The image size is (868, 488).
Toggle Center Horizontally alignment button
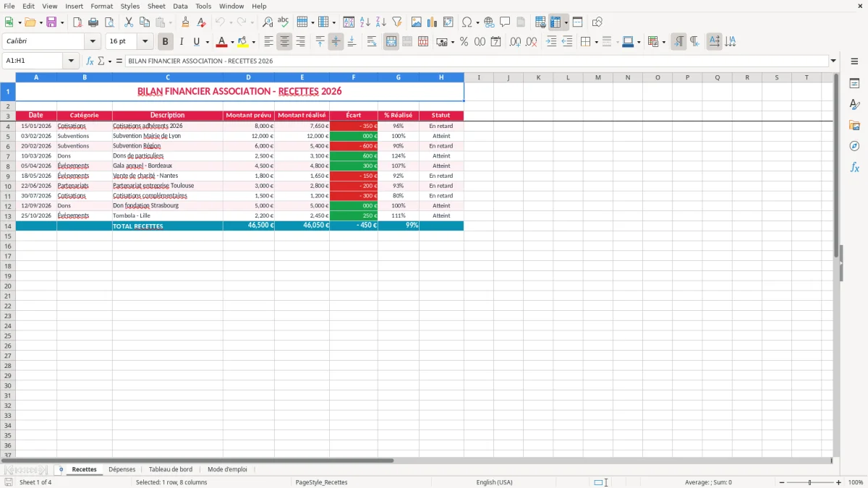tap(284, 42)
